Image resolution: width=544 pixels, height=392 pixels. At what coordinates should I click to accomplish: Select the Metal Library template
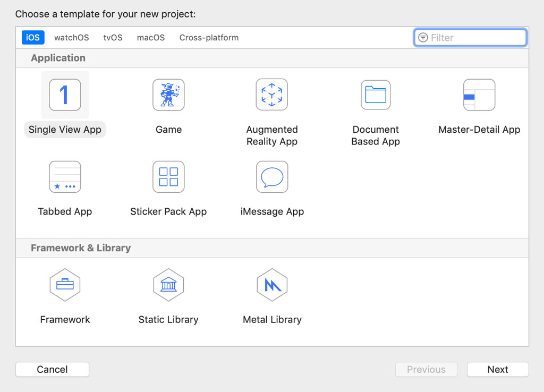[272, 285]
